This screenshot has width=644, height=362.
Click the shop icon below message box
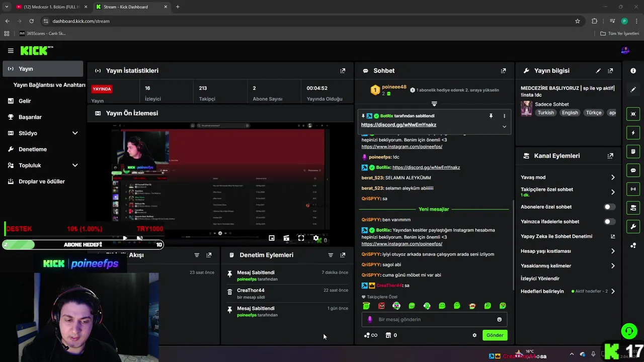coord(388,335)
